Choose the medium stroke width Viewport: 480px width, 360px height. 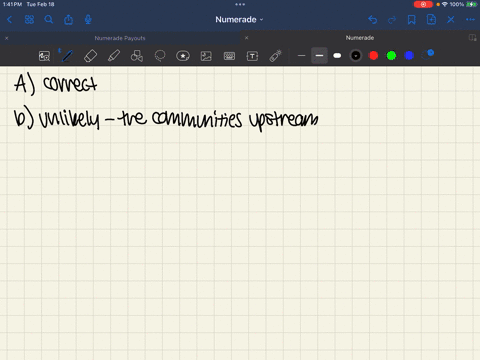coord(319,56)
